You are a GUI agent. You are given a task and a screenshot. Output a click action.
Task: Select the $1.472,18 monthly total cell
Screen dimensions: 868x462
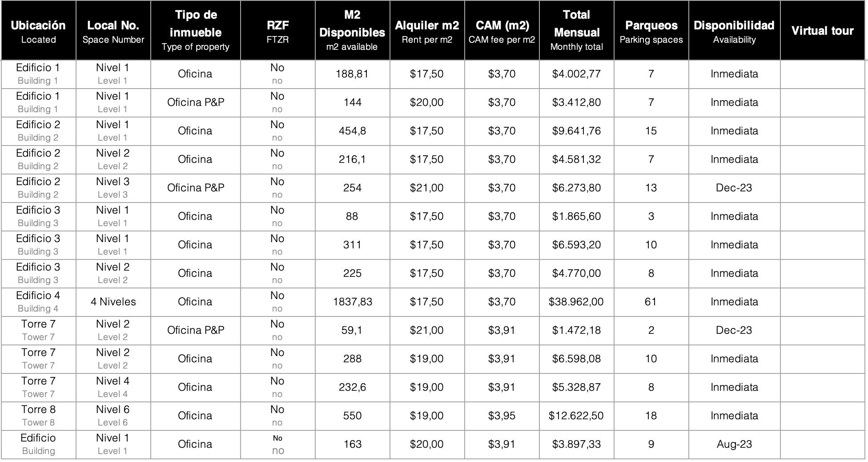tap(576, 331)
